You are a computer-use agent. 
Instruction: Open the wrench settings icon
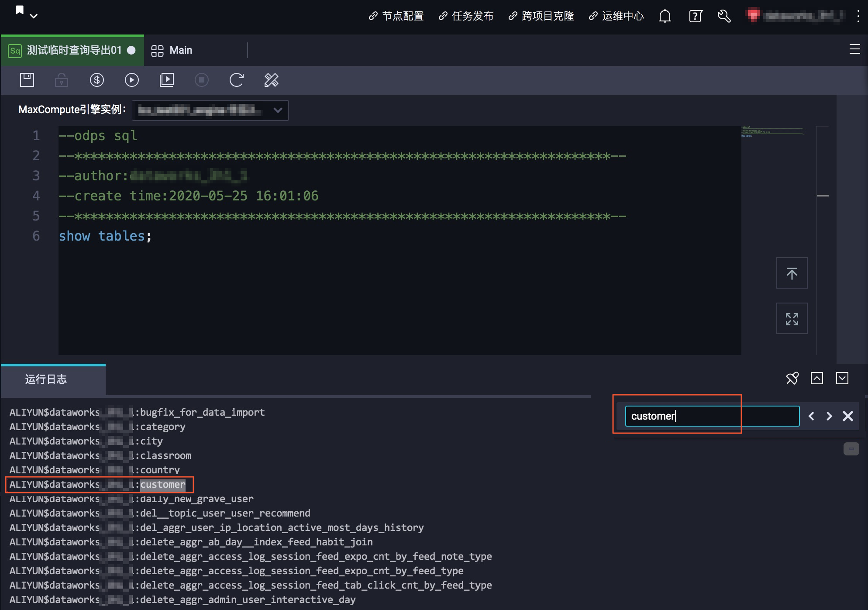(x=724, y=16)
